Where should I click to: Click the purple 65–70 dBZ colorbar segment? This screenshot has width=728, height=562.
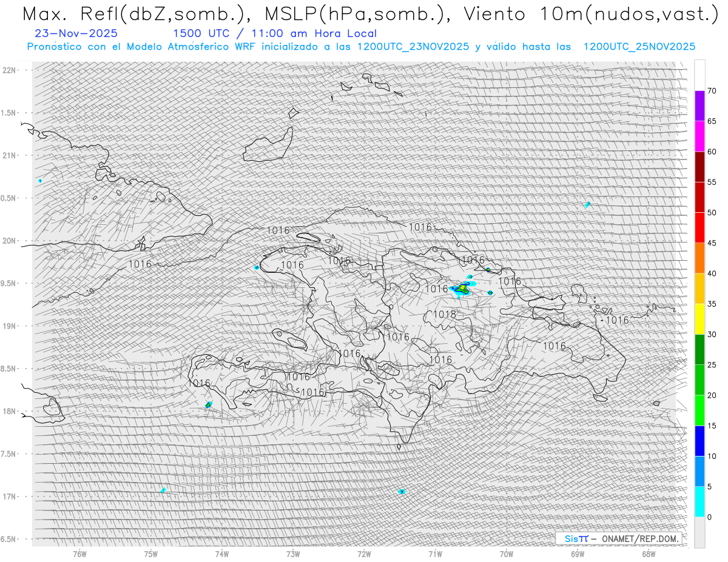699,105
